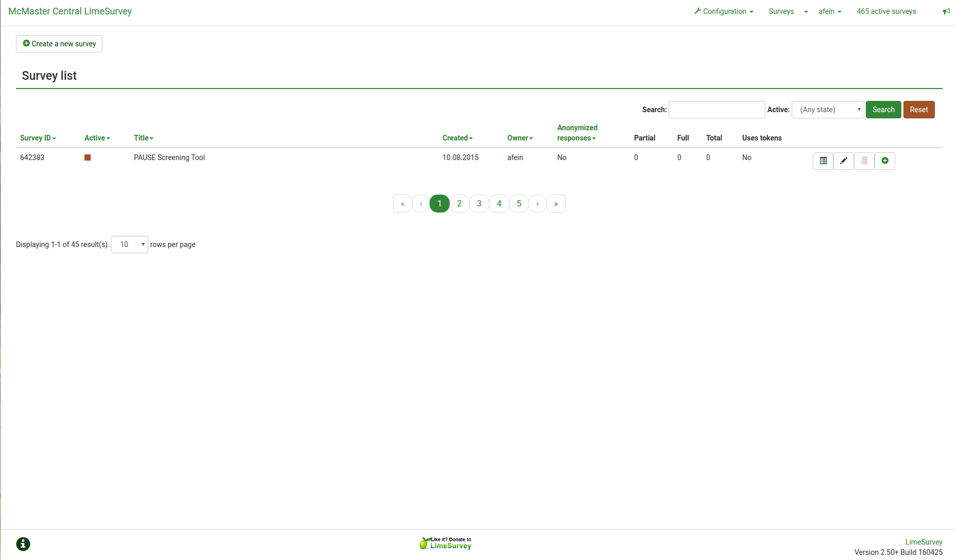Select page 1 in pagination
This screenshot has height=560, width=957.
(439, 204)
